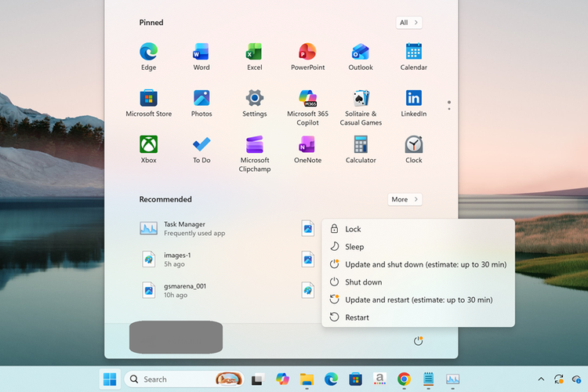
Task: Open Copilot from taskbar
Action: [282, 379]
